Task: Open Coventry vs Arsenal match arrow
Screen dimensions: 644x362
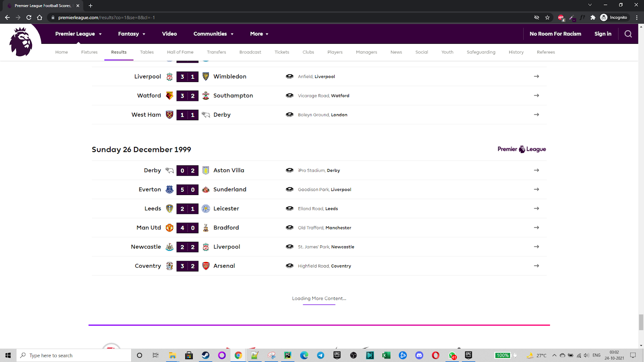Action: [x=536, y=266]
